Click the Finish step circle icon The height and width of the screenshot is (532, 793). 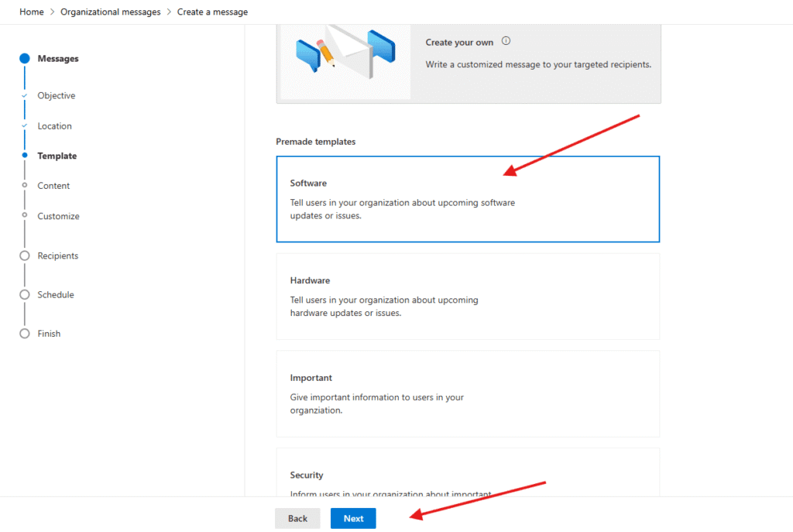click(x=25, y=334)
